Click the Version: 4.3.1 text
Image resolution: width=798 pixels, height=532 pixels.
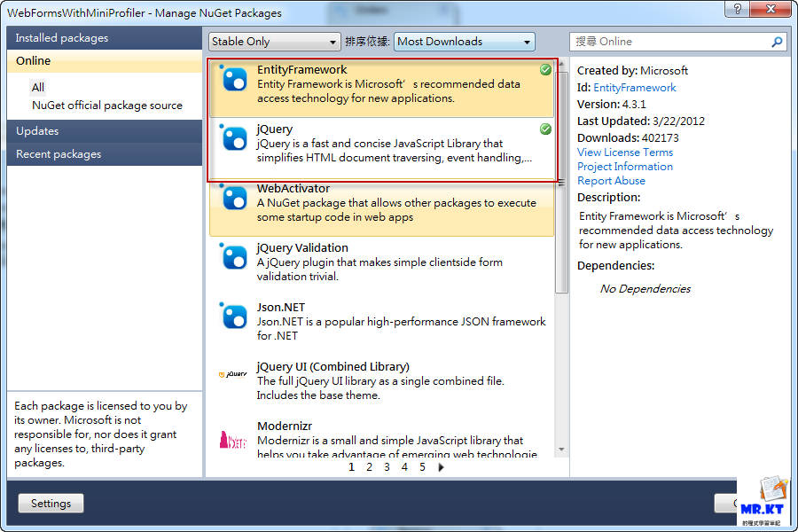click(x=611, y=105)
